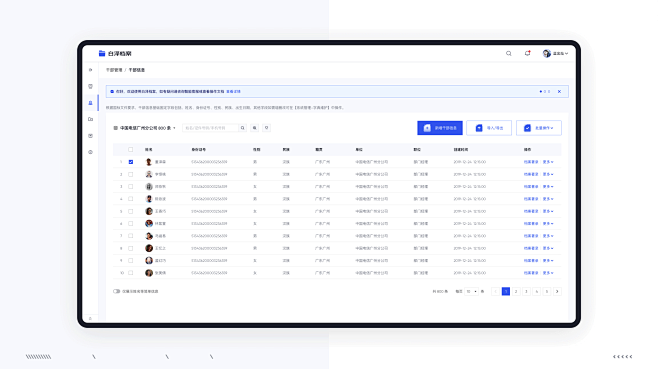This screenshot has width=658, height=369.
Task: Focus the name/ID search input field
Action: [x=211, y=128]
